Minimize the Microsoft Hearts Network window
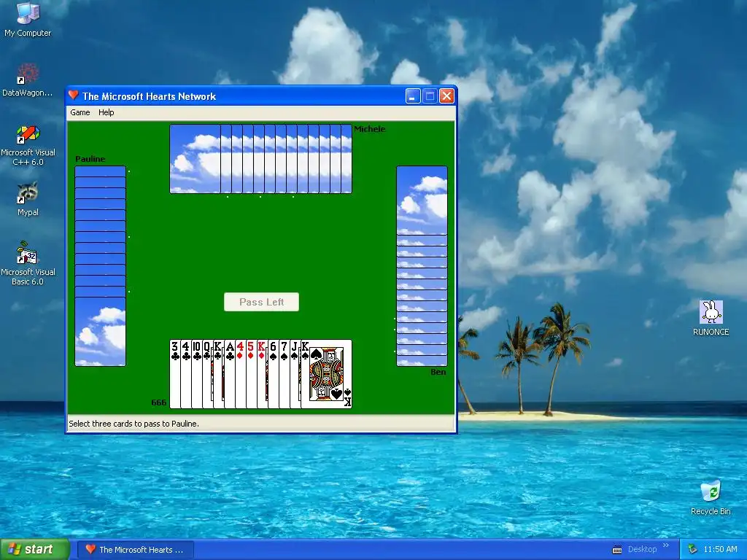The width and height of the screenshot is (747, 560). coord(413,96)
